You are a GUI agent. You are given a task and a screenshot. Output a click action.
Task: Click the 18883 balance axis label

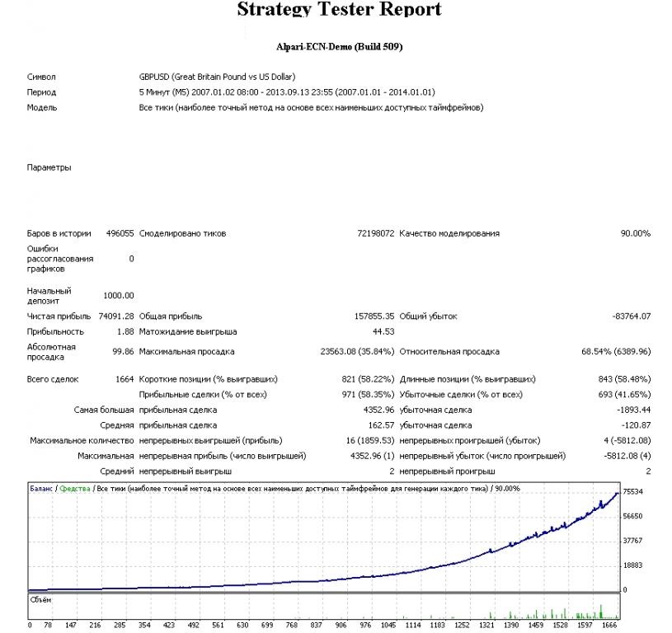click(633, 565)
